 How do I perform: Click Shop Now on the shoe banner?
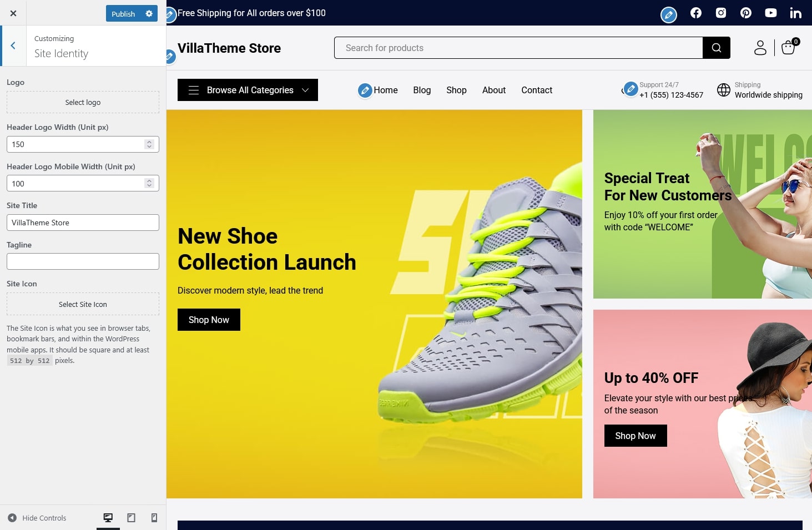pos(209,320)
